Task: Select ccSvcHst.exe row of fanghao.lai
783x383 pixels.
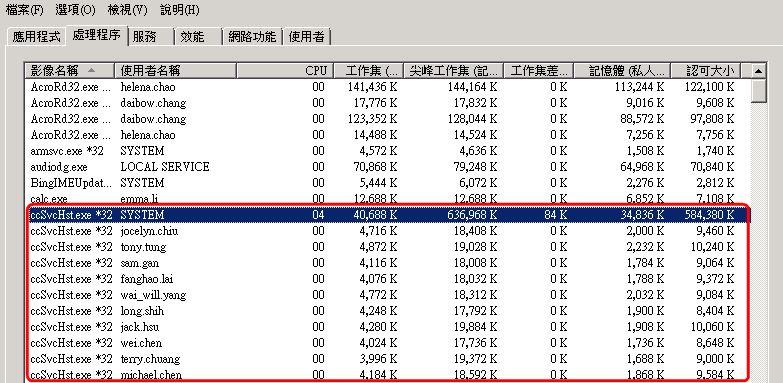Action: 387,279
